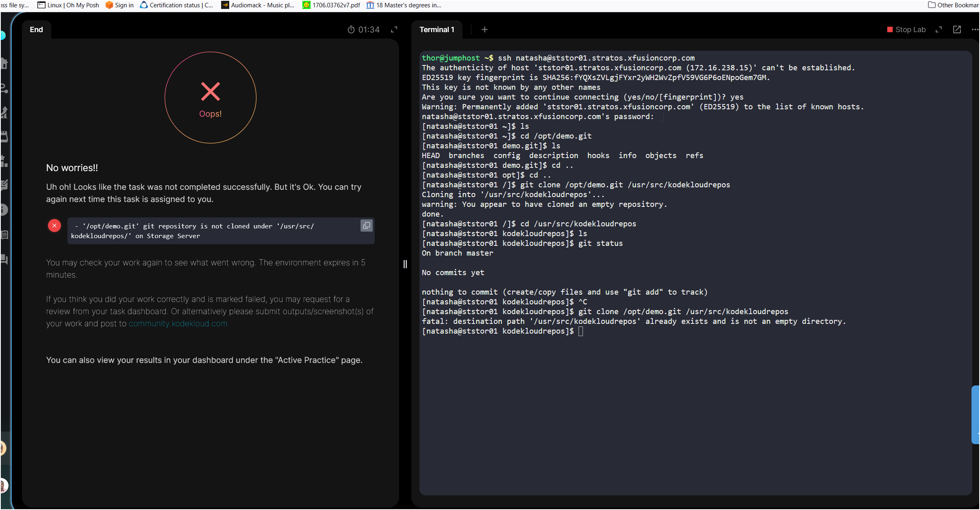This screenshot has height=510, width=980.
Task: Open the Linux Oh My Posh bookmark
Action: tap(68, 5)
